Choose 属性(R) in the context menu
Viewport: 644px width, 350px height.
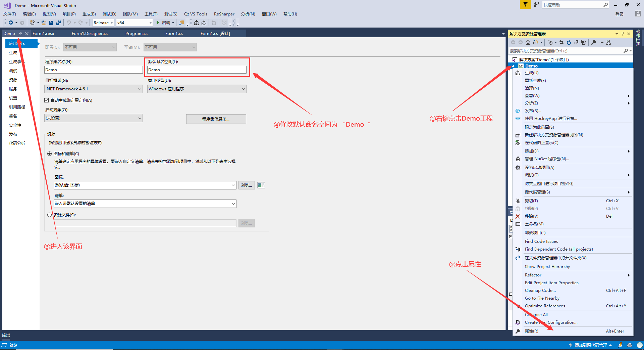(532, 331)
